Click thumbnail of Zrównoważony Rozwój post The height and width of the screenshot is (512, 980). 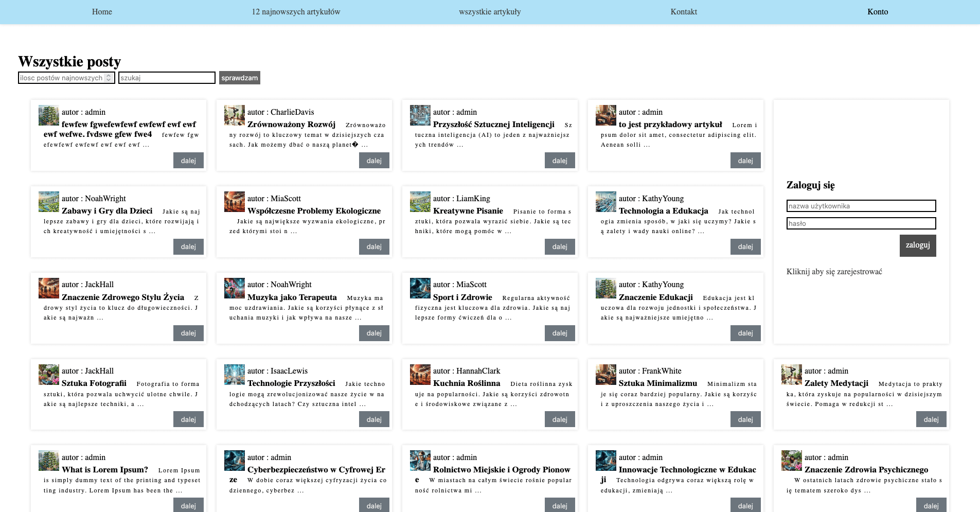coord(234,115)
